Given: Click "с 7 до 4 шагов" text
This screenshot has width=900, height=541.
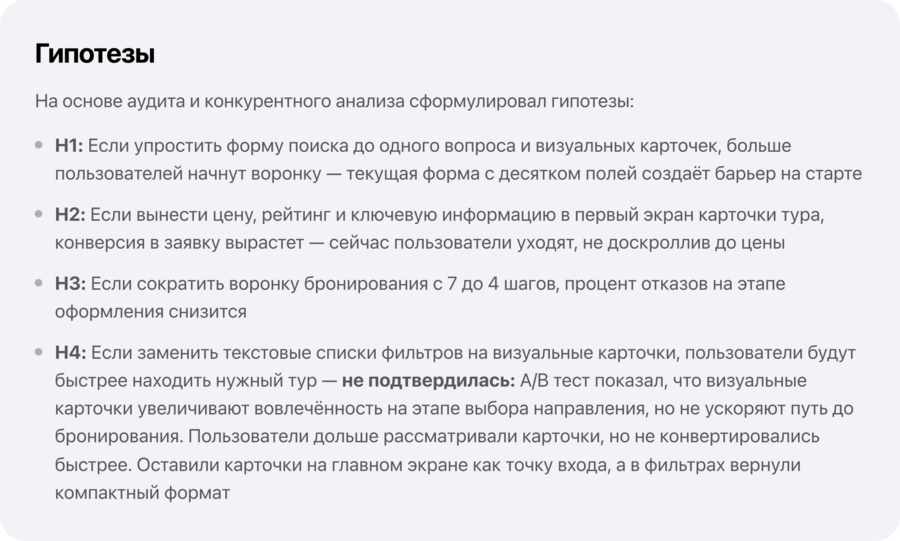Looking at the screenshot, I should 494,283.
